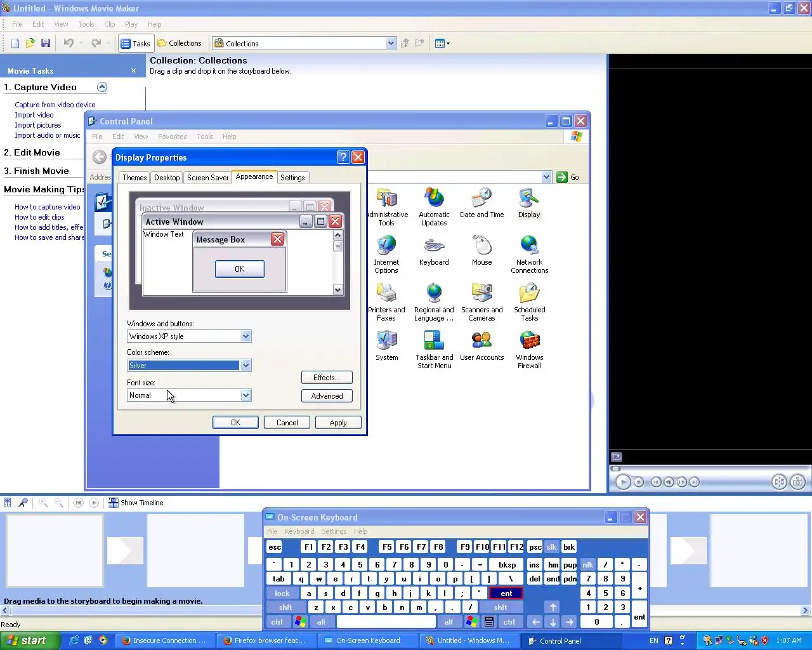Click the Effects button
812x650 pixels.
pyautogui.click(x=327, y=378)
